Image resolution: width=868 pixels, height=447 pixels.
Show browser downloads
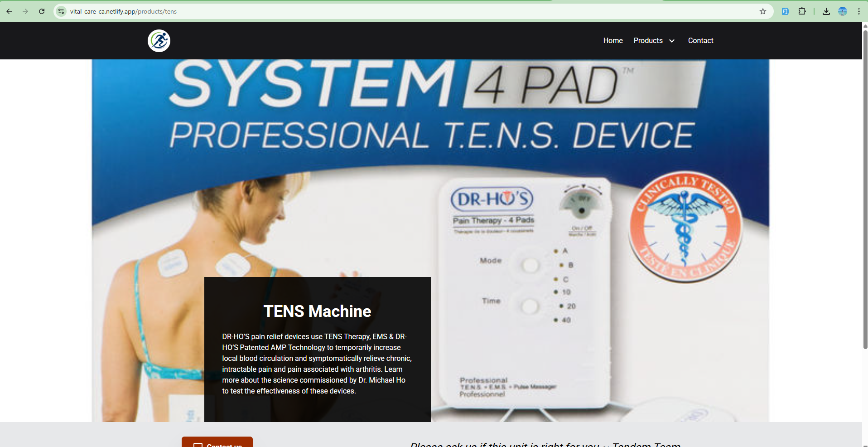pyautogui.click(x=826, y=11)
